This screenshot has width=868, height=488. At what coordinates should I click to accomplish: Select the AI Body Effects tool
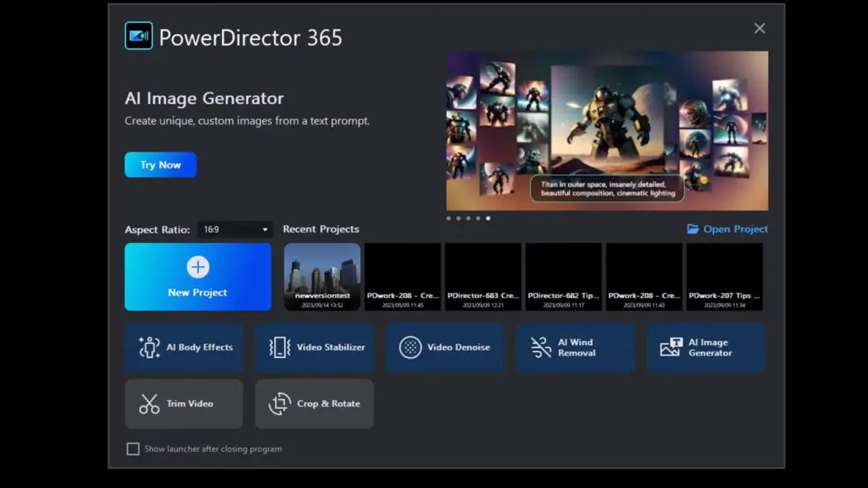pos(184,348)
